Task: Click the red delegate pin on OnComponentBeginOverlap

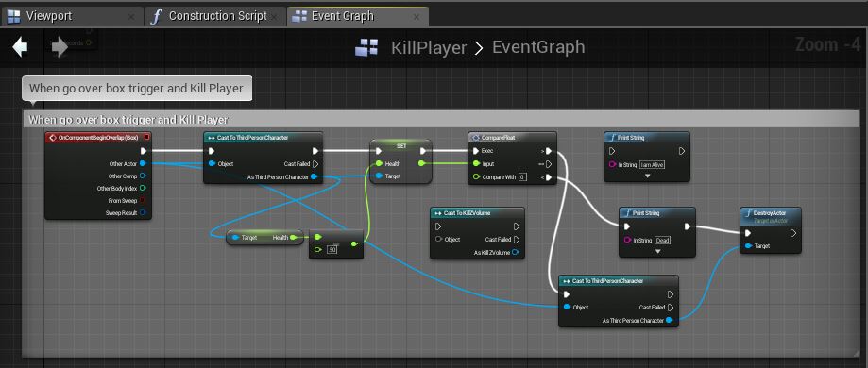Action: (146, 137)
